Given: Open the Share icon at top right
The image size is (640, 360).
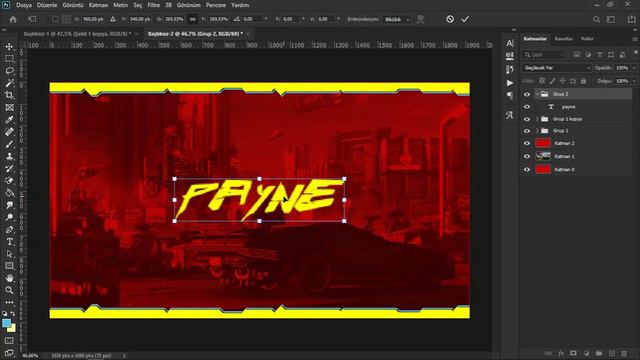Looking at the screenshot, I should coord(632,19).
